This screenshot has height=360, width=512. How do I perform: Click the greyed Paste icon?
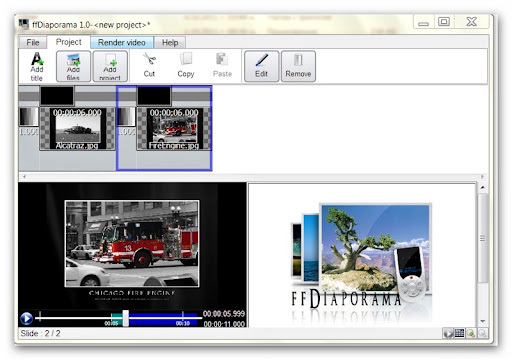click(222, 66)
